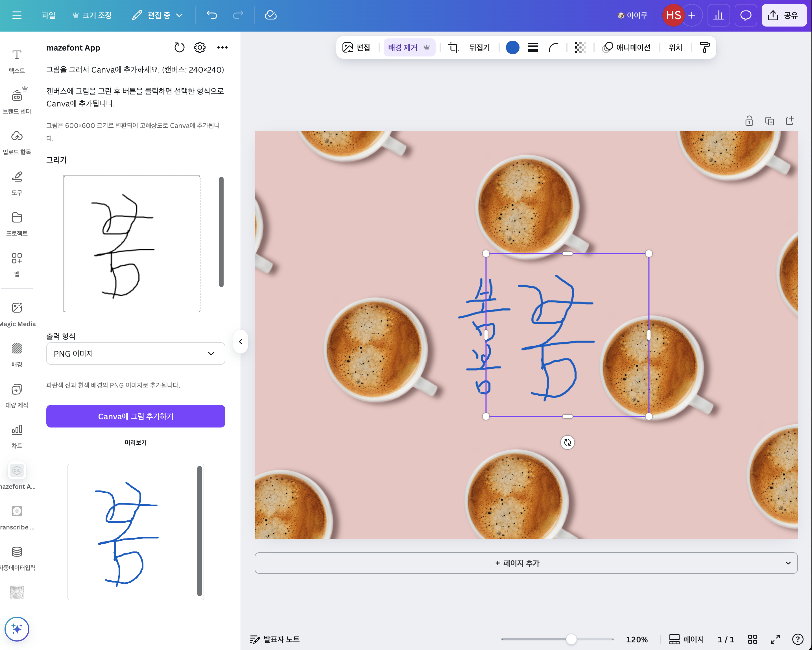Image resolution: width=812 pixels, height=650 pixels.
Task: Open the 업로드 항목 panel
Action: 17,141
